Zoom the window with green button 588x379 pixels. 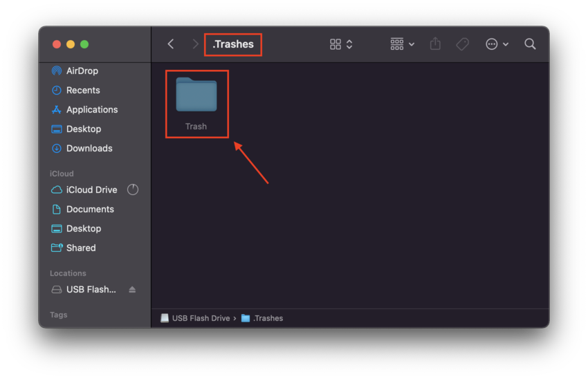click(84, 44)
